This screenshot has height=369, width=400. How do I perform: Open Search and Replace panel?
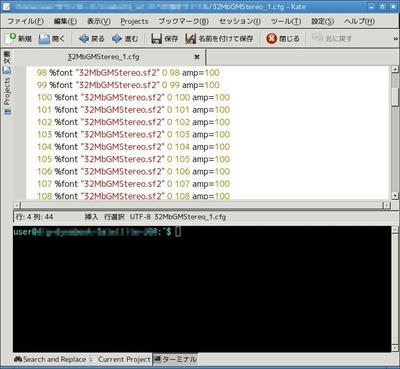(x=50, y=359)
